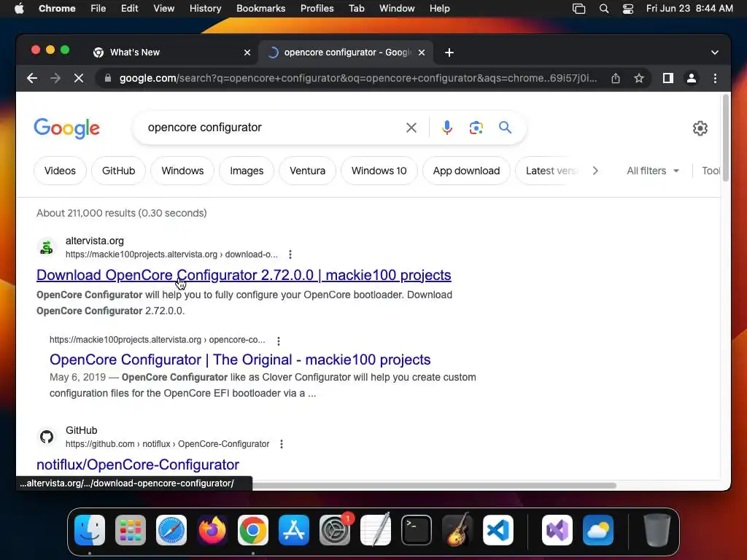Open Terminal from the dock

417,530
